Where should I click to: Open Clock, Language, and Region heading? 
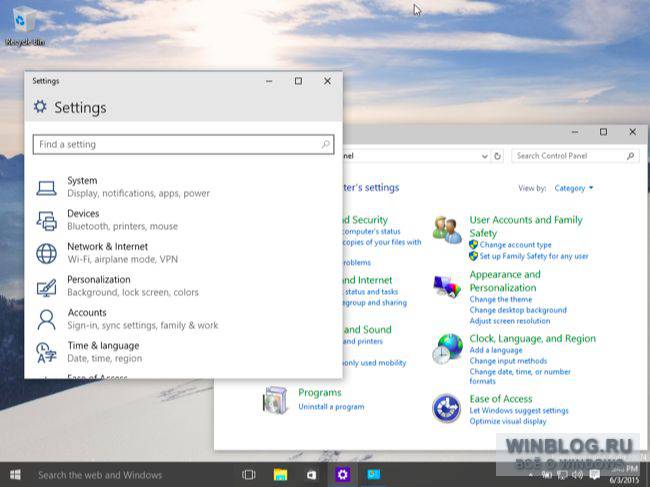pos(533,339)
